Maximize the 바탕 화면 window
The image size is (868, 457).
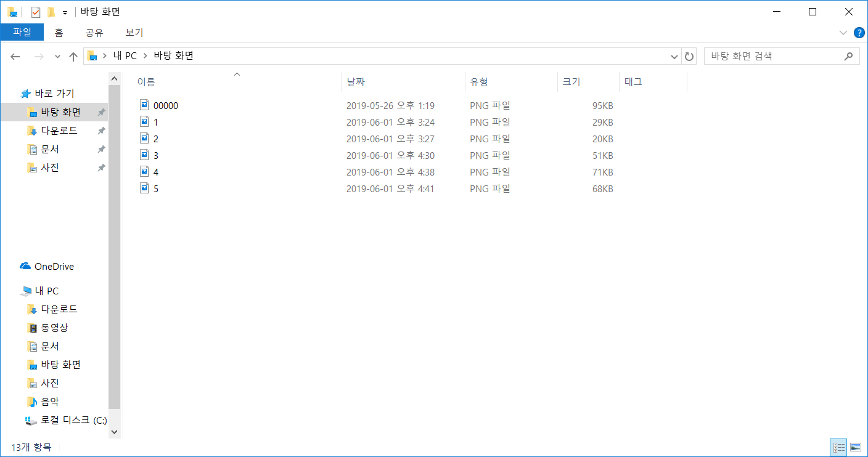813,12
